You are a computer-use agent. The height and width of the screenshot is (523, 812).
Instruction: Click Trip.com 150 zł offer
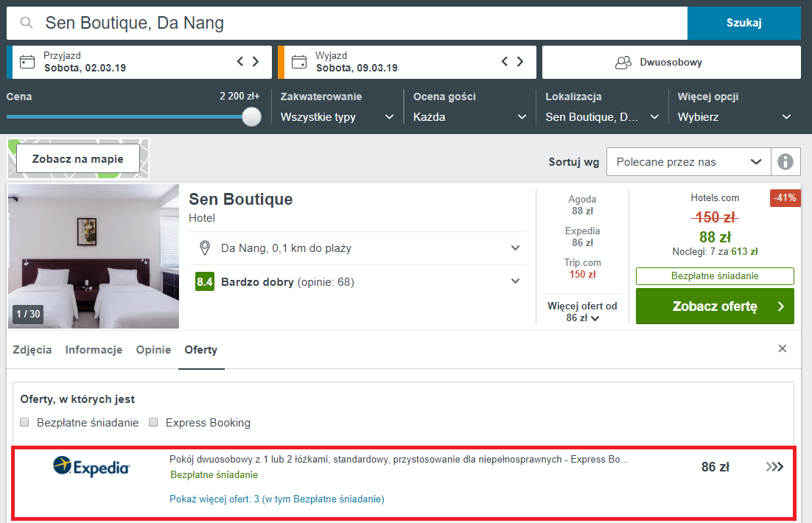tap(582, 268)
